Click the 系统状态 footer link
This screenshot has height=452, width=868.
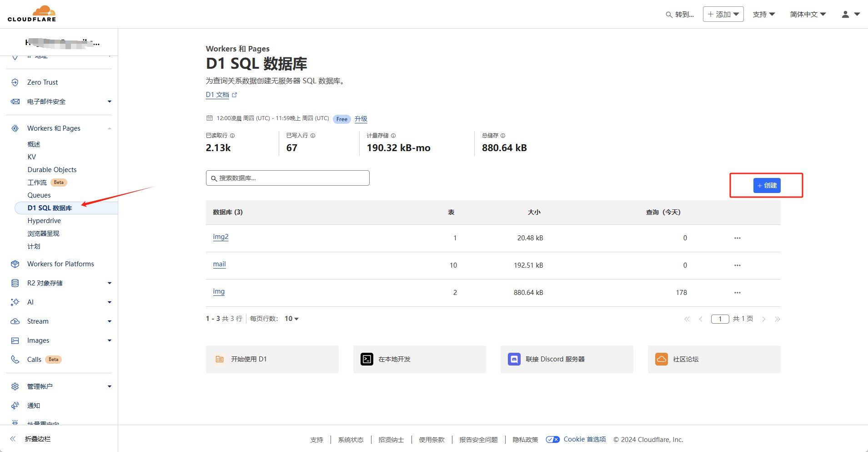tap(351, 440)
